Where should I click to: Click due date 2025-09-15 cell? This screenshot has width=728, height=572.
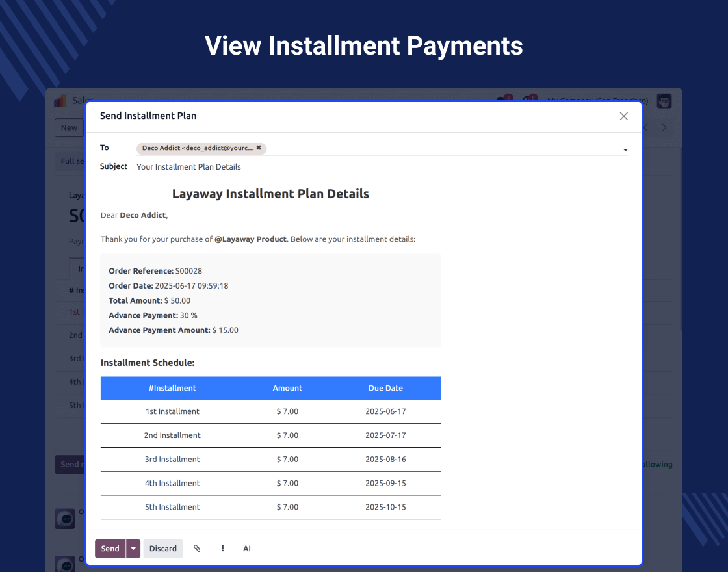pos(385,483)
